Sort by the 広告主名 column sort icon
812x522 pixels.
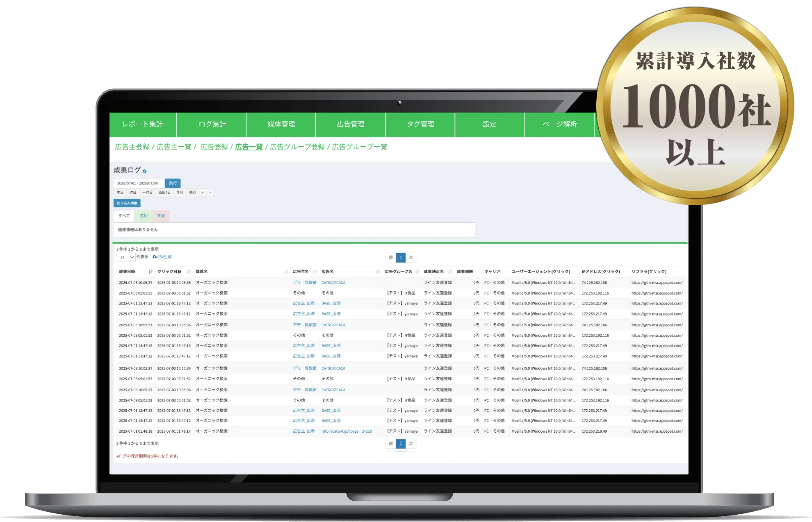[315, 272]
